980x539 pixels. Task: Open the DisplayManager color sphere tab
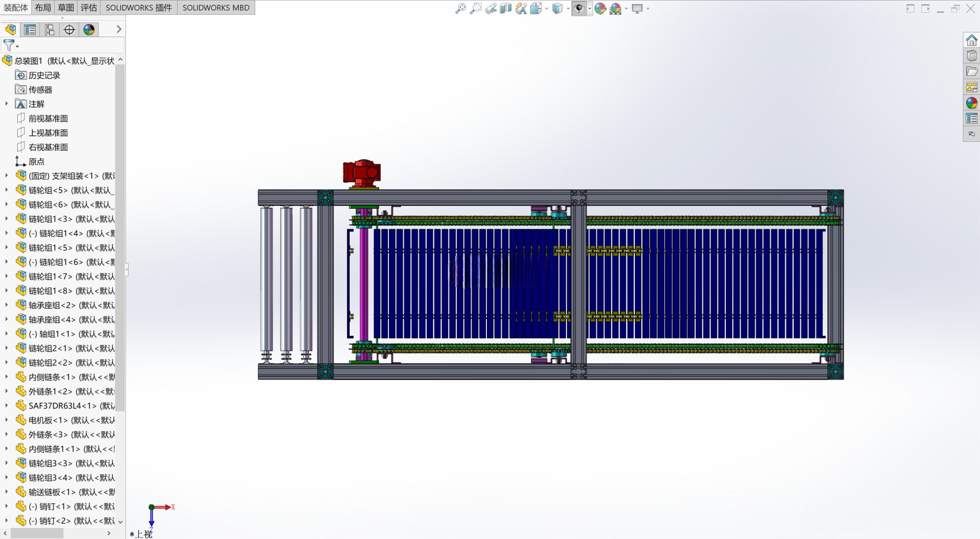(89, 30)
